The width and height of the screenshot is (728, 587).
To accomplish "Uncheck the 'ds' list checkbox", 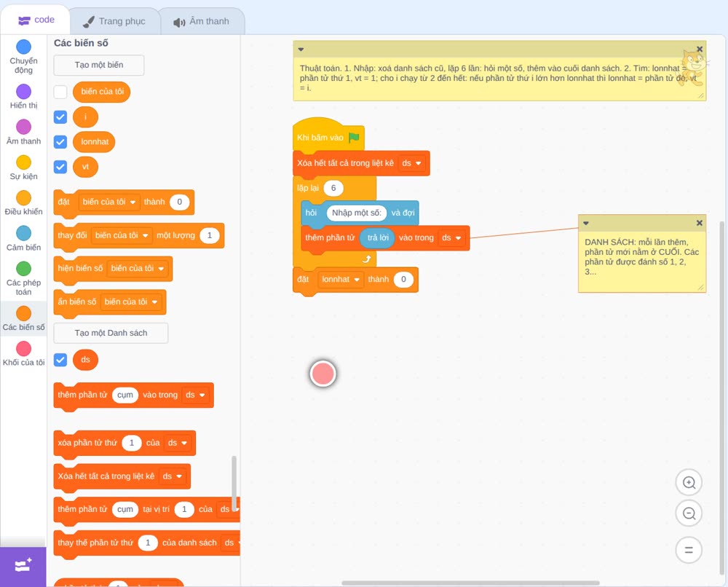I will click(x=60, y=360).
